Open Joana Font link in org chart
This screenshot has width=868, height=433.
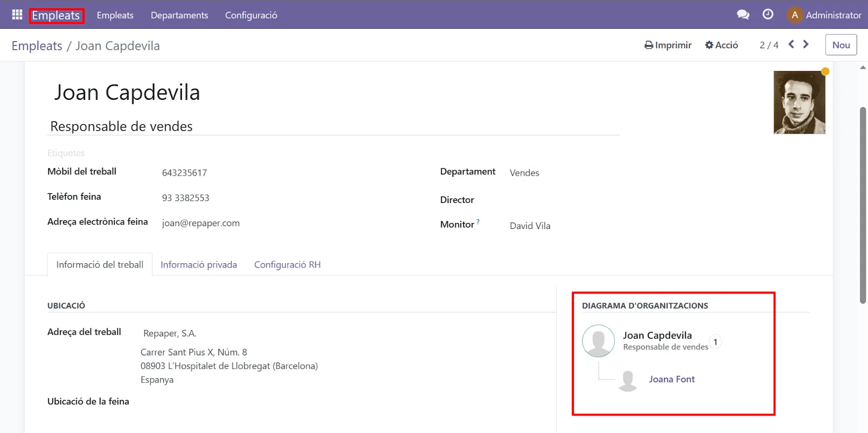(671, 379)
